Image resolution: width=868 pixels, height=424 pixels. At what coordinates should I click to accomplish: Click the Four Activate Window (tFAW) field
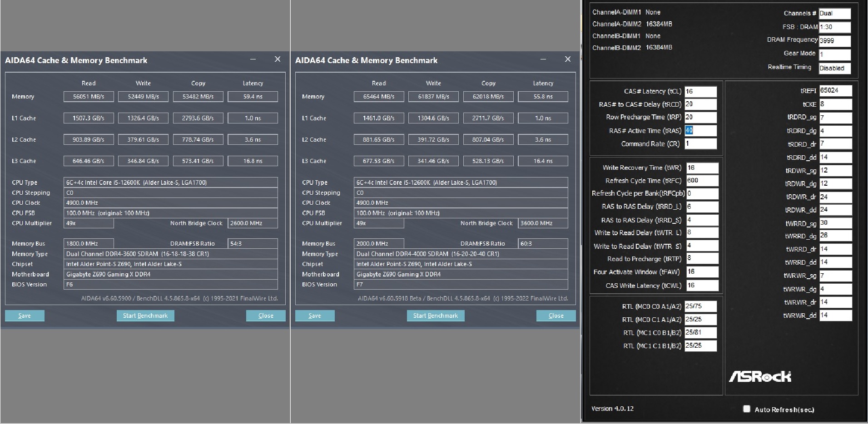pyautogui.click(x=702, y=272)
